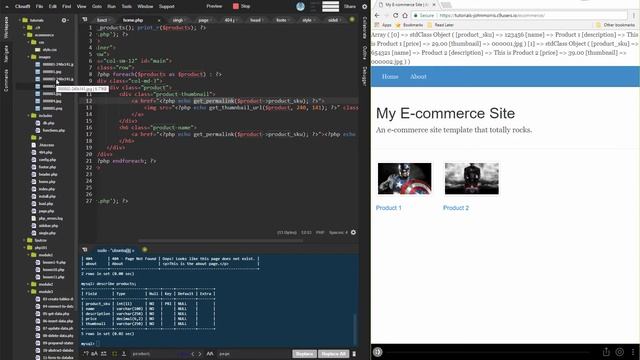Open file tree settings gear
640x360 pixels.
64,20
